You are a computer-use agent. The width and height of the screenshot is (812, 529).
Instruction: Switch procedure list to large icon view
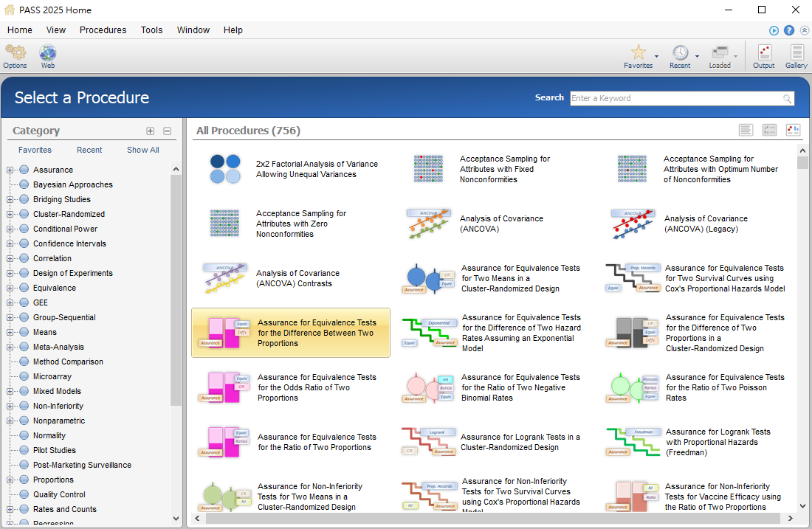(794, 131)
